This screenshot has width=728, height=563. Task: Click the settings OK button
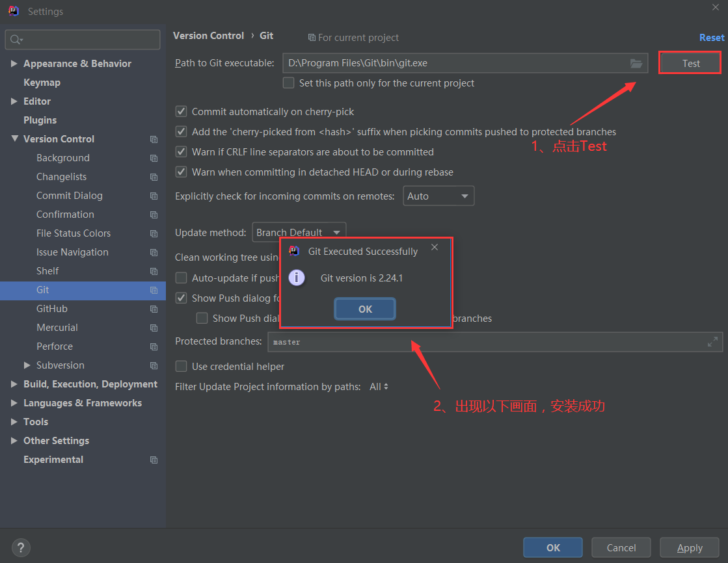pos(552,547)
